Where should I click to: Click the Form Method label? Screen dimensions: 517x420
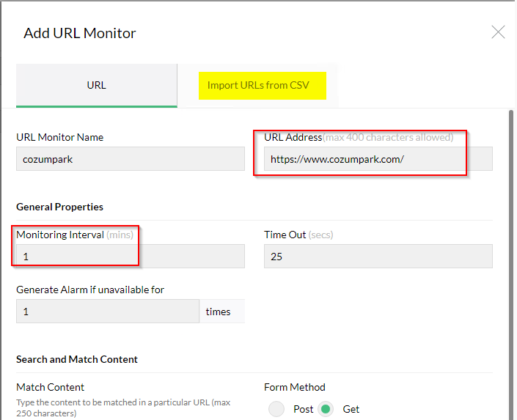295,387
